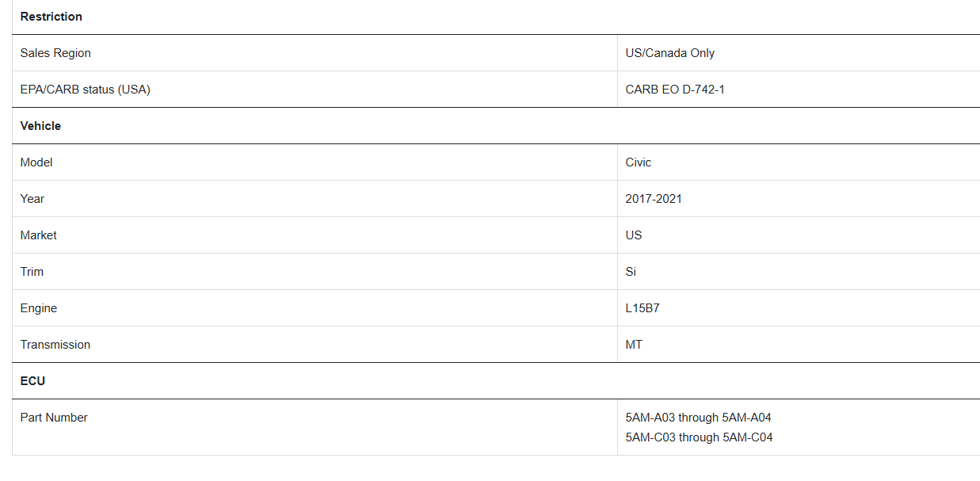Click the MT transmission value
980x481 pixels.
634,345
